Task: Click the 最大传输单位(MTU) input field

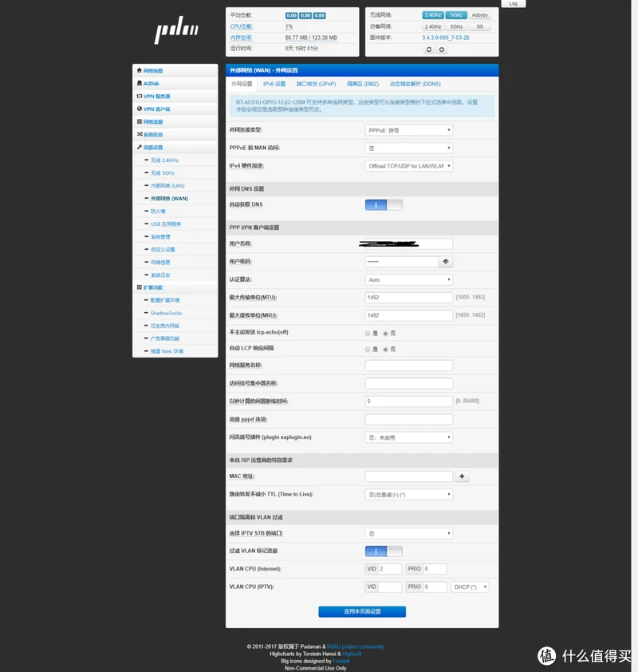Action: 408,298
